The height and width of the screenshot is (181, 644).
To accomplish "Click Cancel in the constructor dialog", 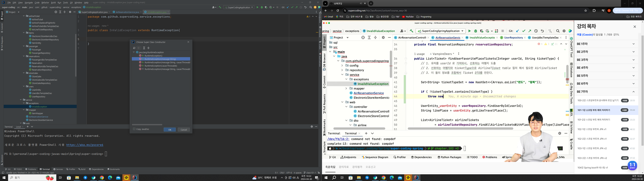I will (184, 130).
